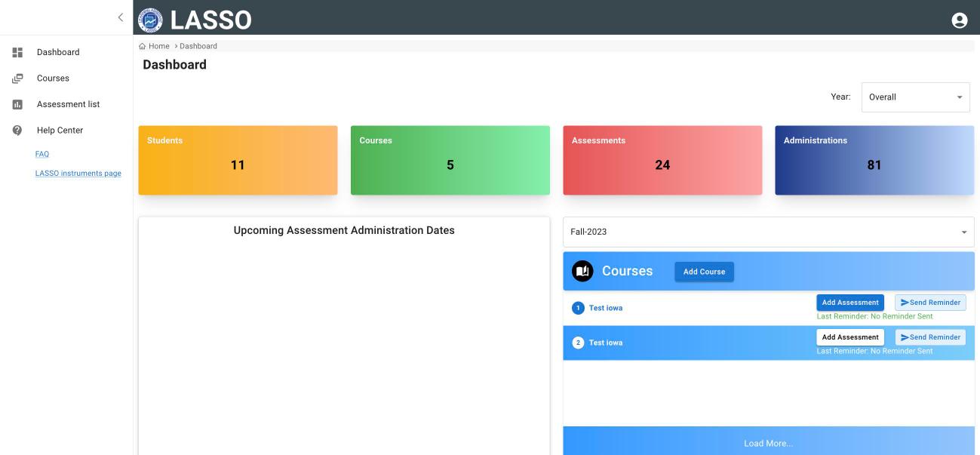Viewport: 980px width, 455px height.
Task: Go to Assessment list in sidebar
Action: (x=68, y=104)
